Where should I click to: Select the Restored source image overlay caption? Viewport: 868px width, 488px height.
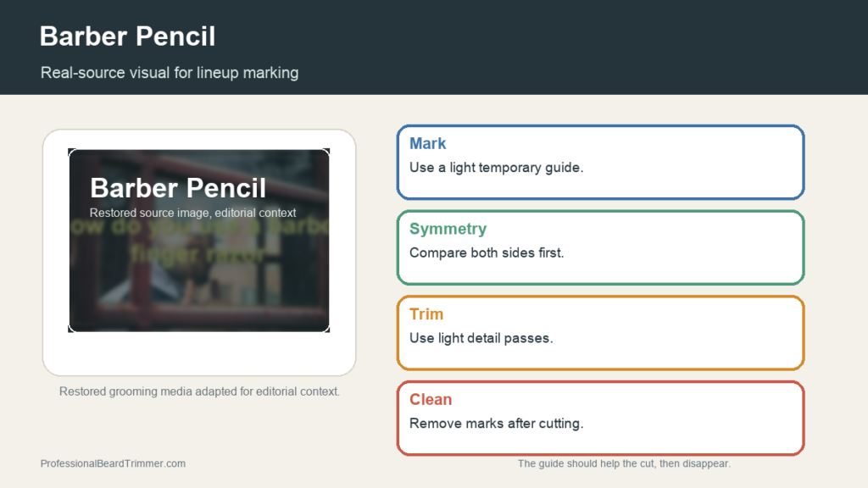(192, 213)
